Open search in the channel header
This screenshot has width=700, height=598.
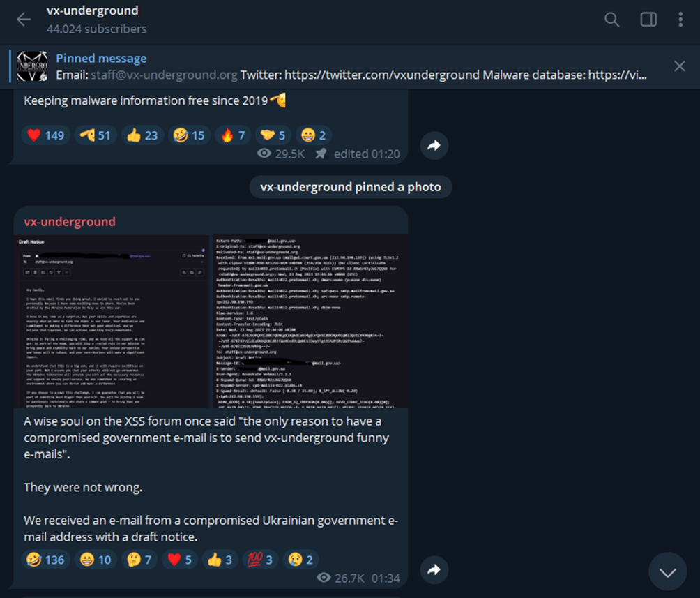(x=611, y=20)
